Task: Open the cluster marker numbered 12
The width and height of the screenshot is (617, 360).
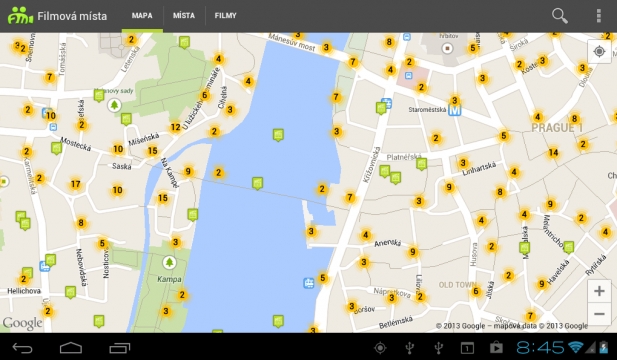Action: point(175,127)
